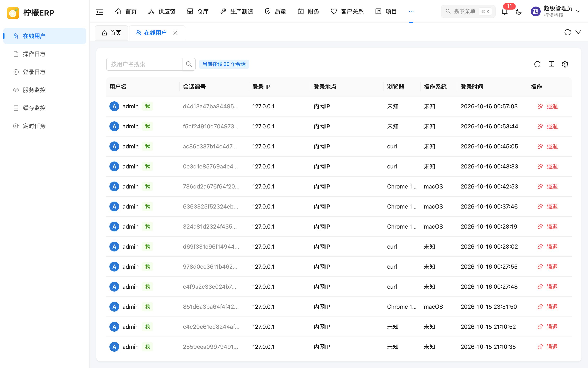Select 操作日志 in the sidebar
The image size is (588, 368).
45,54
